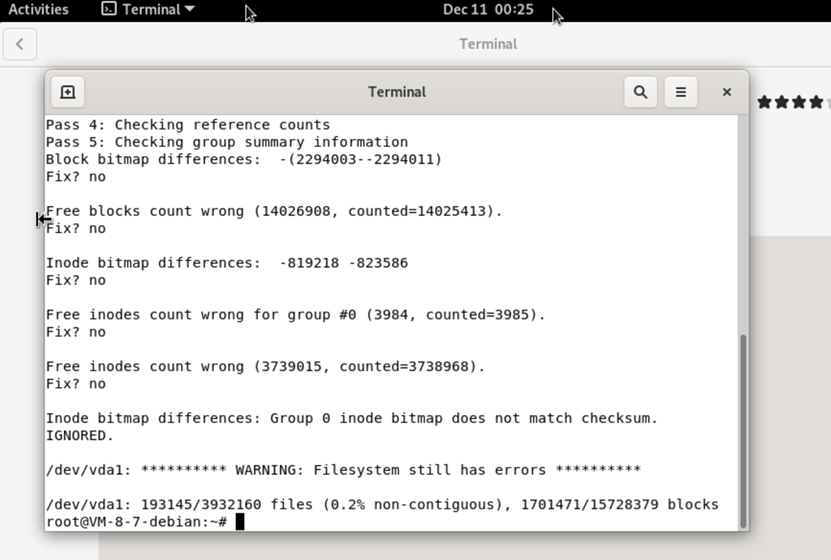Viewport: 831px width, 560px height.
Task: Open the Terminal app menu in top bar
Action: (x=148, y=10)
